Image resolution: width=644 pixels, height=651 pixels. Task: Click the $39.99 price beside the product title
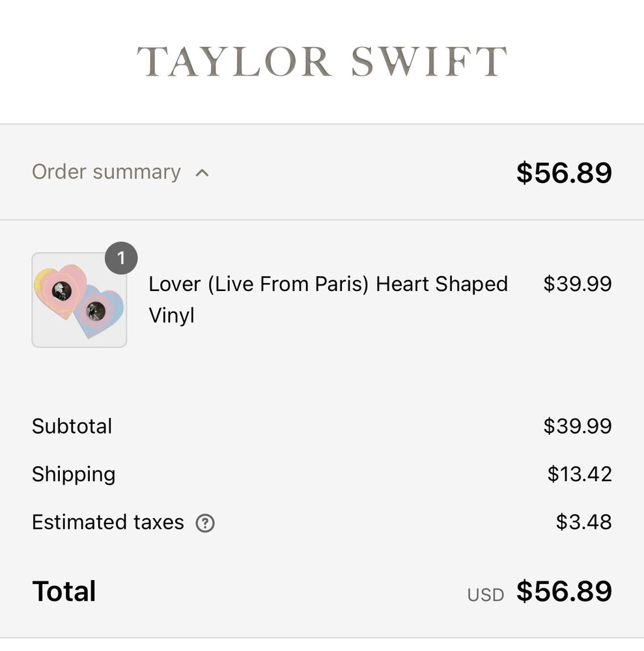click(578, 284)
